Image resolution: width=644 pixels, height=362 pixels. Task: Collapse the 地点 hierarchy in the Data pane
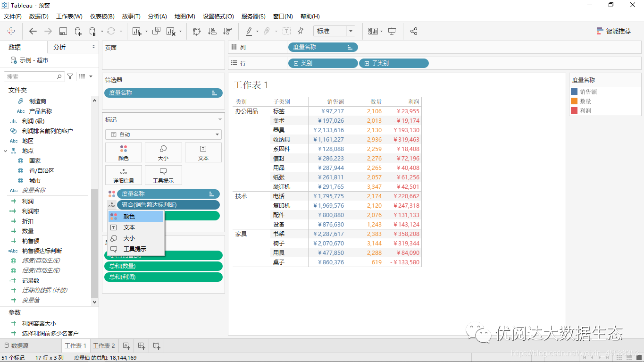pos(6,151)
